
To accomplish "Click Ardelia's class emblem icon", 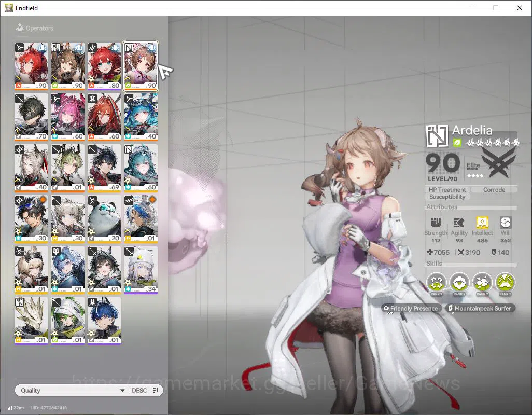I will pos(437,136).
